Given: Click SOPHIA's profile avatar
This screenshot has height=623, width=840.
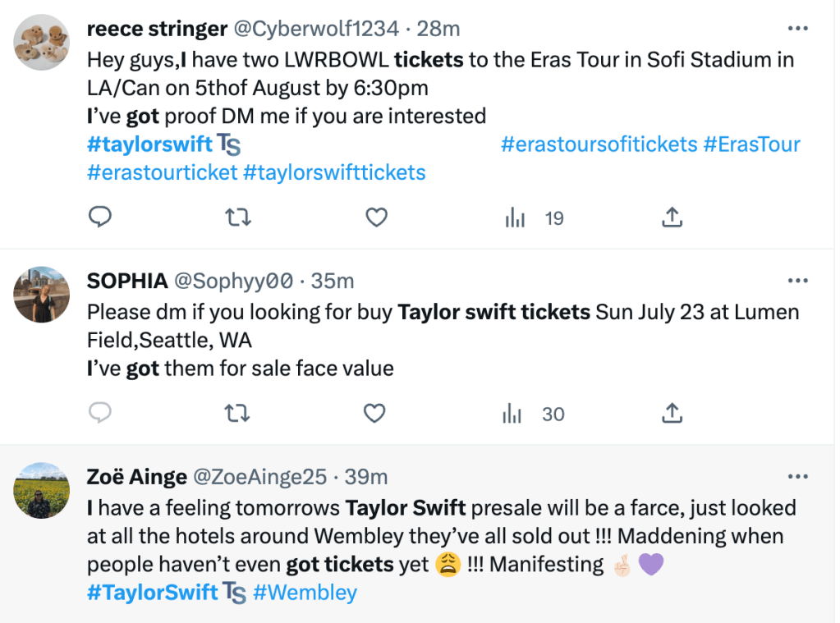Looking at the screenshot, I should [x=42, y=294].
